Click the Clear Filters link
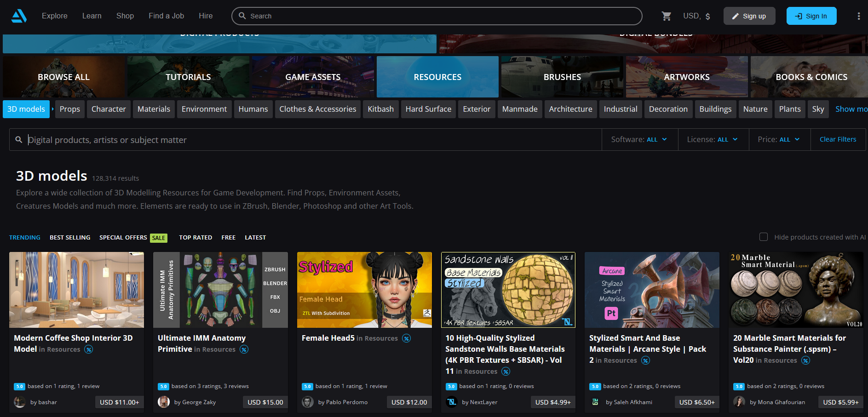Image resolution: width=868 pixels, height=417 pixels. (838, 140)
